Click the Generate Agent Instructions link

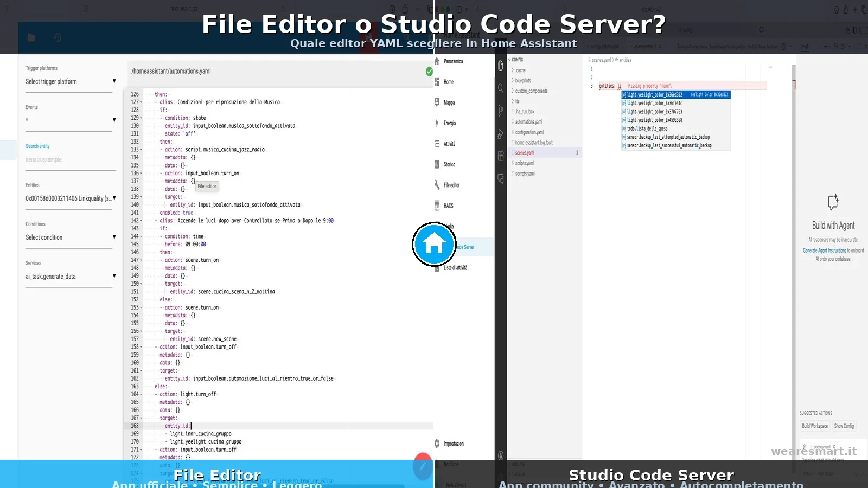(825, 251)
